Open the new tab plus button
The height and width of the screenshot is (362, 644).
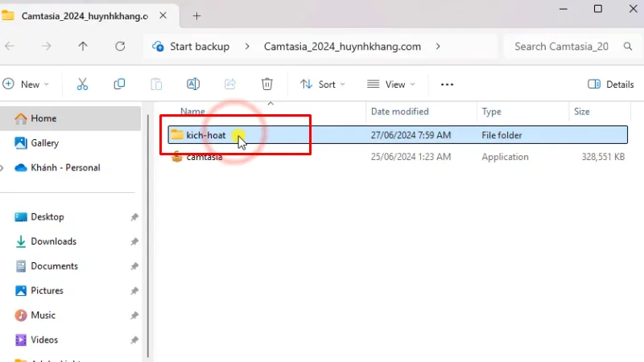196,15
